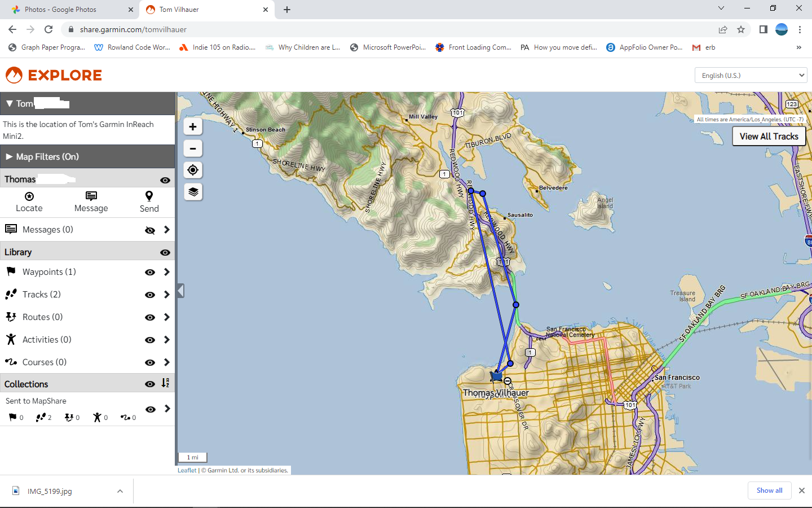Open the Chrome profile avatar
812x508 pixels.
click(782, 29)
